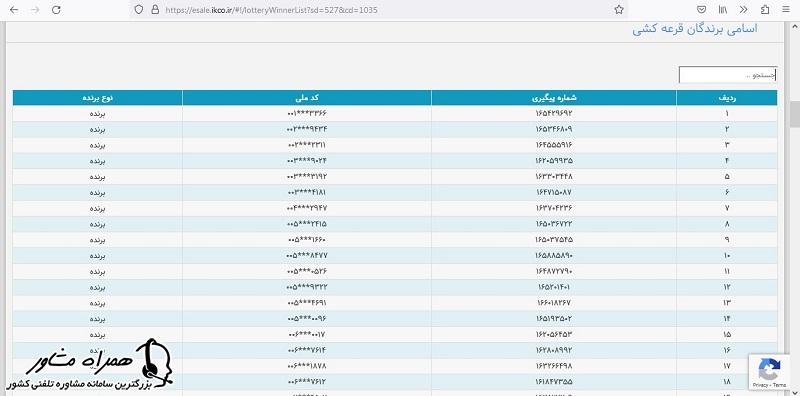The height and width of the screenshot is (396, 800).
Task: Select national code ۰۰۳***۴۱۸۱
Action: tap(307, 192)
